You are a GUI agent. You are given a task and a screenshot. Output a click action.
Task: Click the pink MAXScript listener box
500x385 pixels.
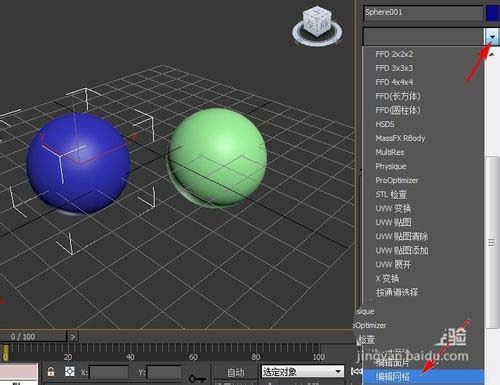click(x=19, y=371)
